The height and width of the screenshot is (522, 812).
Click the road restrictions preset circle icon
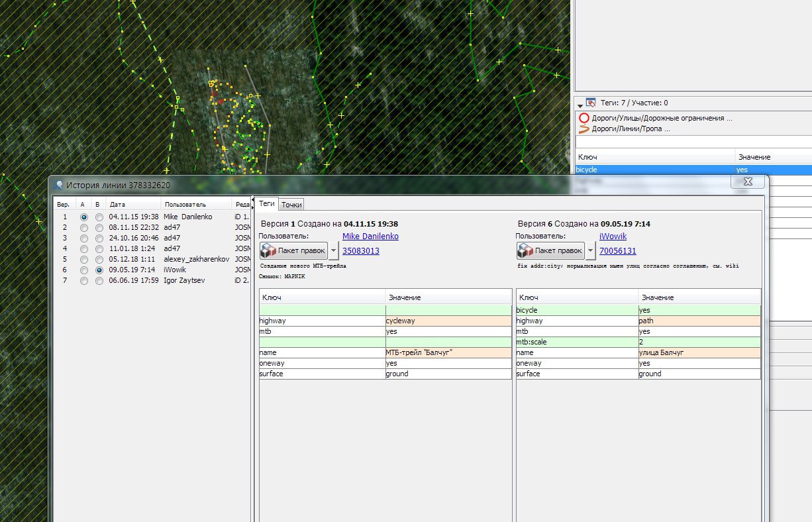pos(584,118)
